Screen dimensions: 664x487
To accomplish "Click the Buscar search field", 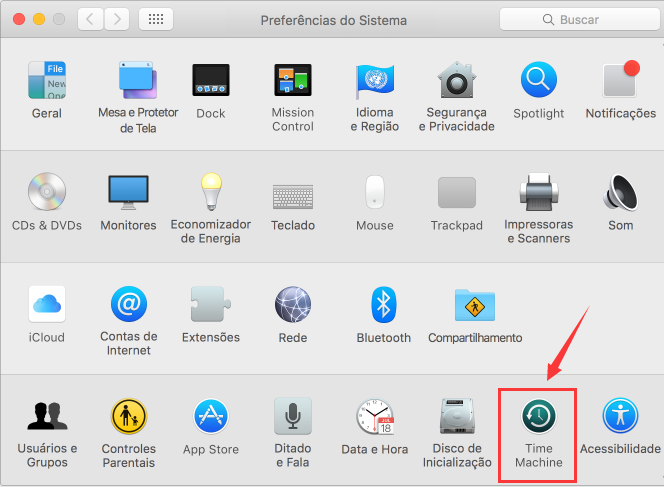I will (579, 19).
